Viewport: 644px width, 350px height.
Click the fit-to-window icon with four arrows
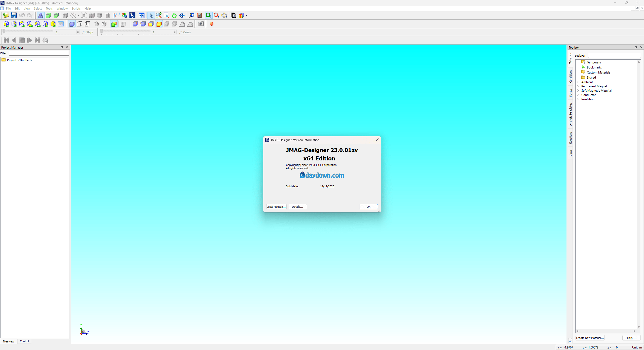142,15
